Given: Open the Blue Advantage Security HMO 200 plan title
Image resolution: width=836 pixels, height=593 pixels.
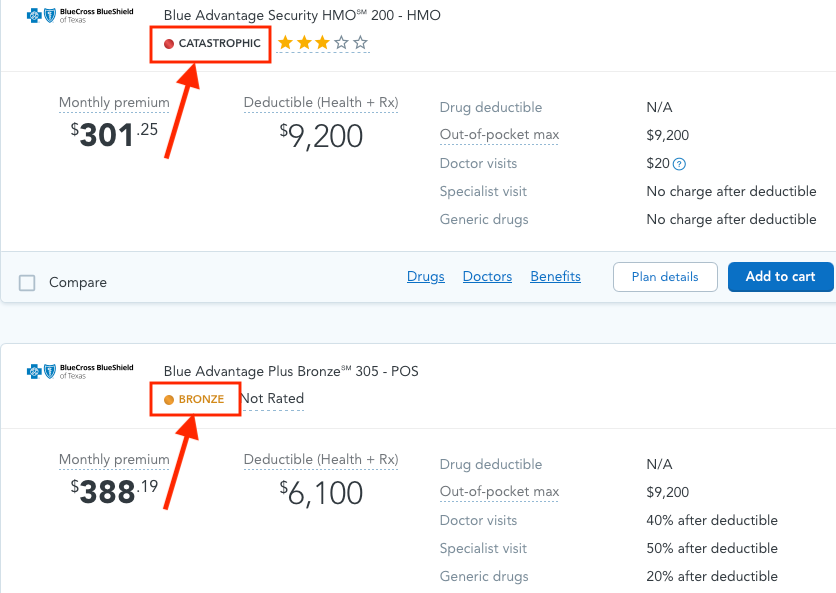Looking at the screenshot, I should pyautogui.click(x=302, y=15).
